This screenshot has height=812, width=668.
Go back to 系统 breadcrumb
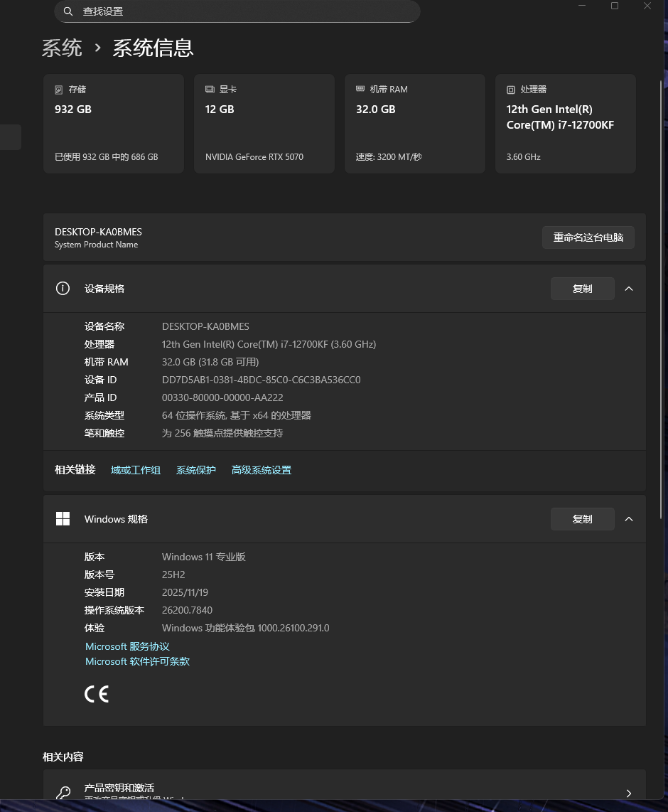point(62,48)
